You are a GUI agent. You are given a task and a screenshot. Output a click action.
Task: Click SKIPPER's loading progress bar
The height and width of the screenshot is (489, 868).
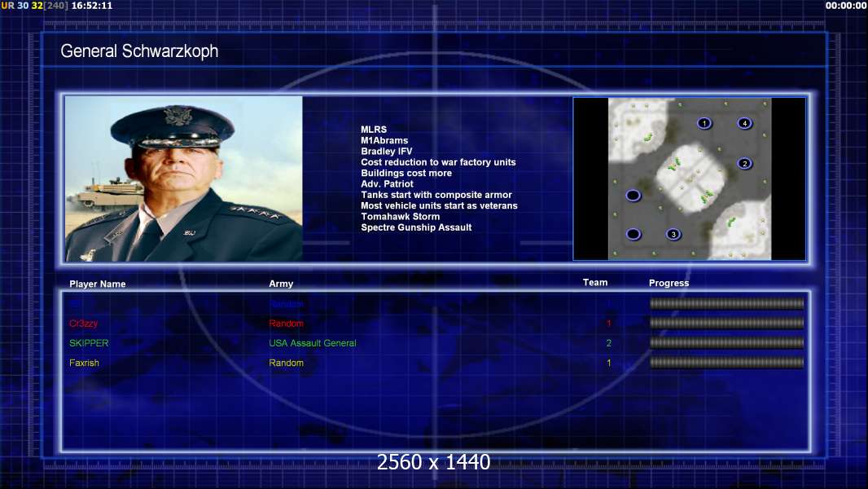(727, 343)
